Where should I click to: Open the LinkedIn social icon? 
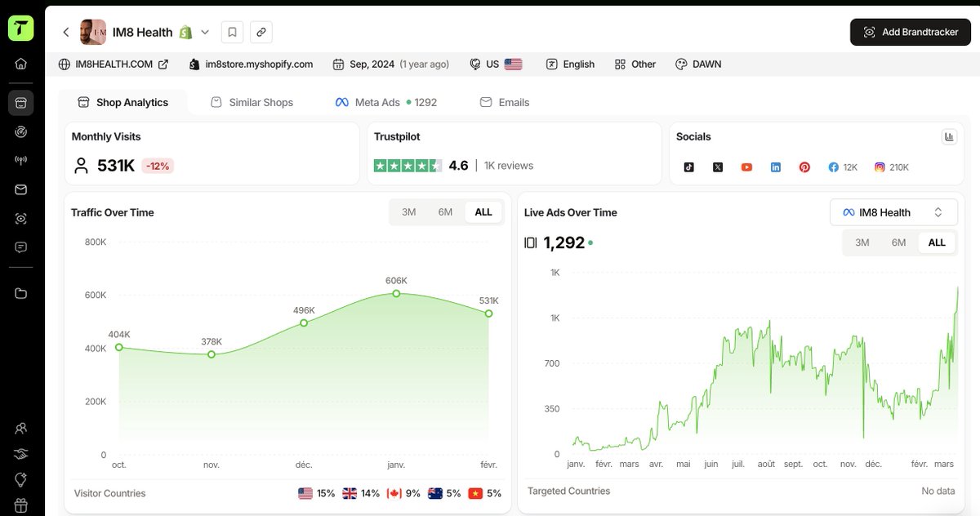(776, 167)
